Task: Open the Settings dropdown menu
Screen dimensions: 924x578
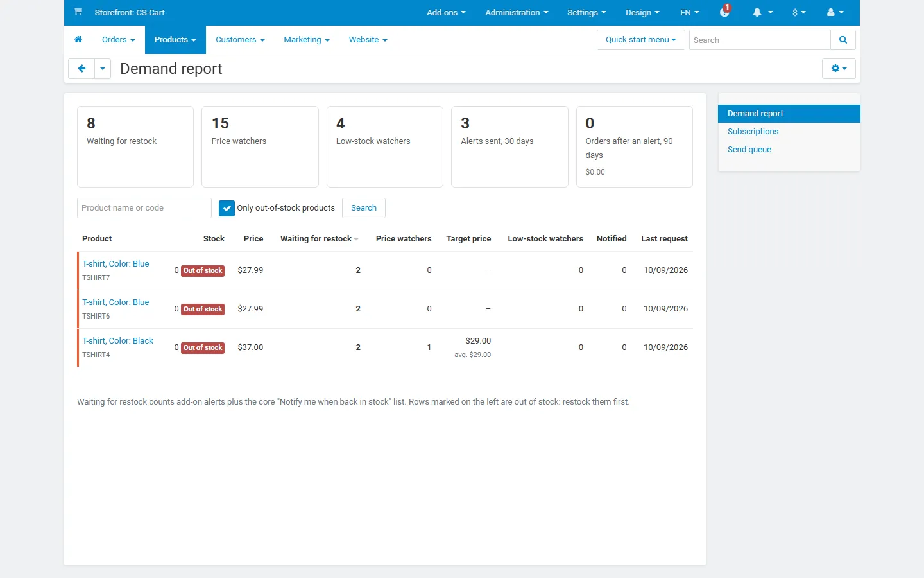Action: pos(586,13)
